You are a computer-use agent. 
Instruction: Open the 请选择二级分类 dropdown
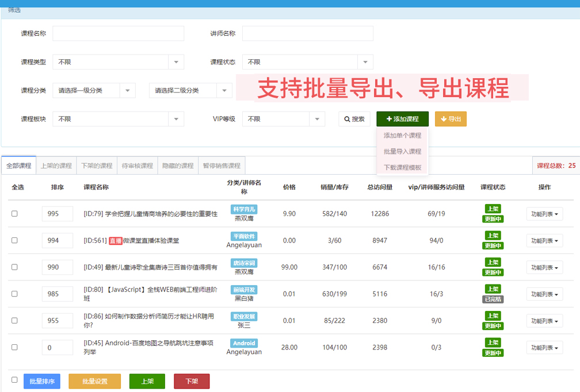pyautogui.click(x=190, y=90)
